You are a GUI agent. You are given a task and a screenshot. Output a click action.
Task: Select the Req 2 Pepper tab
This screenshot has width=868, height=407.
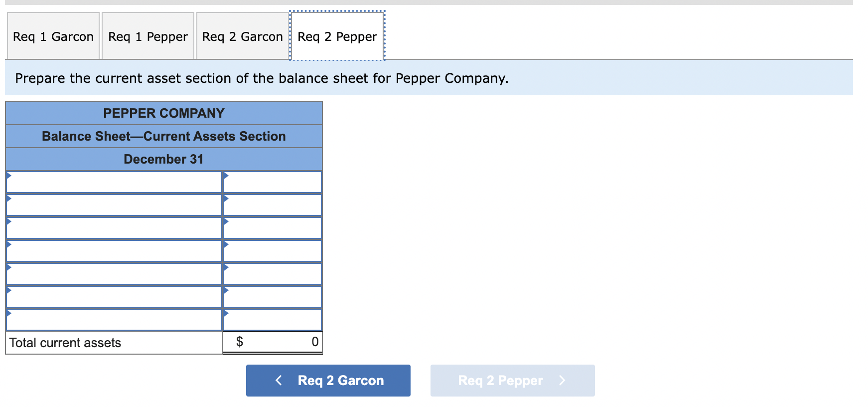click(336, 36)
